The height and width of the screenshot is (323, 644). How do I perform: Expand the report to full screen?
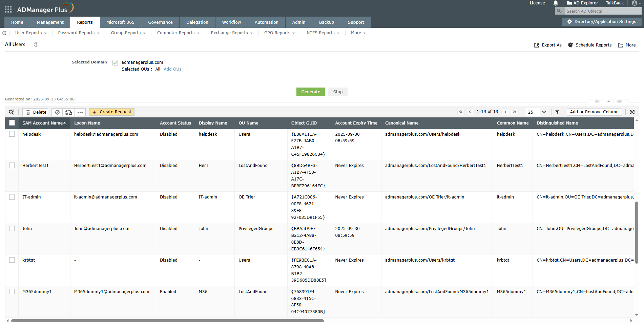[x=632, y=112]
